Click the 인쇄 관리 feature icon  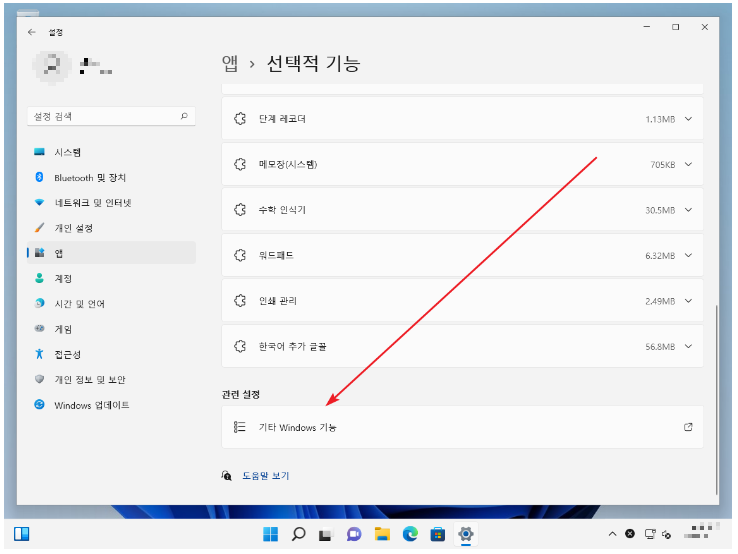pyautogui.click(x=240, y=301)
